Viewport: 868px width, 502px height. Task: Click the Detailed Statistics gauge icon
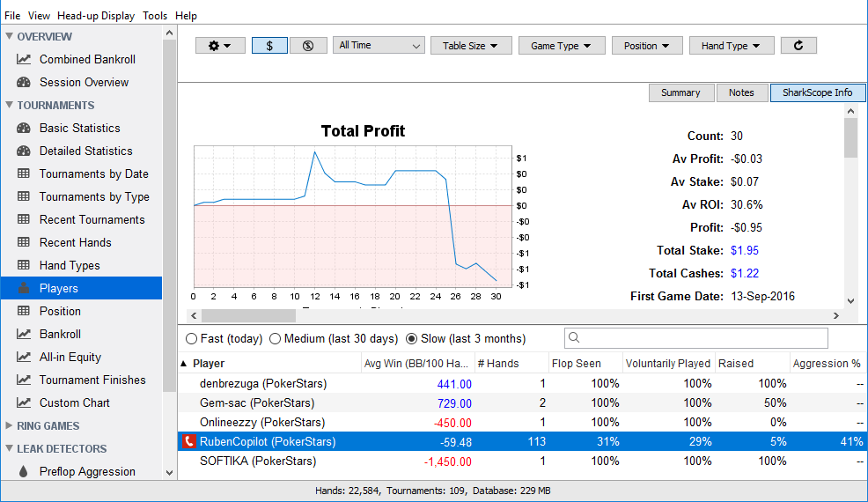click(x=24, y=151)
